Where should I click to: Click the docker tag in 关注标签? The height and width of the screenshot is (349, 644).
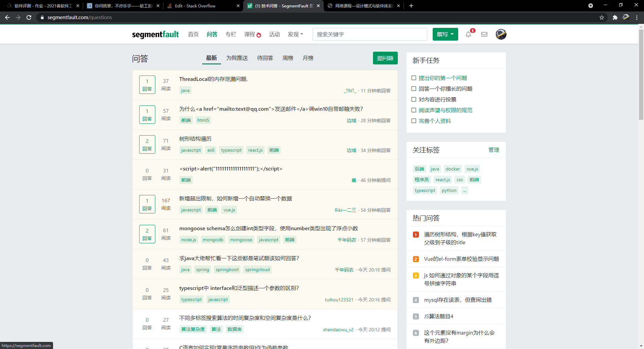(452, 169)
